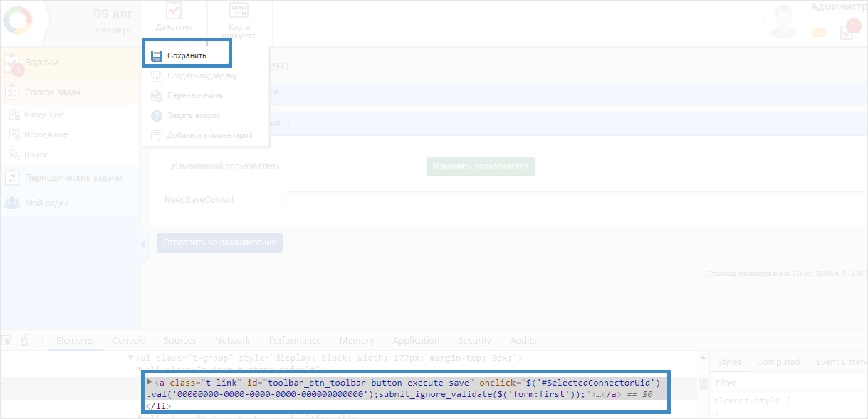Activate the DevTools inspect element picker
The image size is (868, 419).
click(x=8, y=341)
